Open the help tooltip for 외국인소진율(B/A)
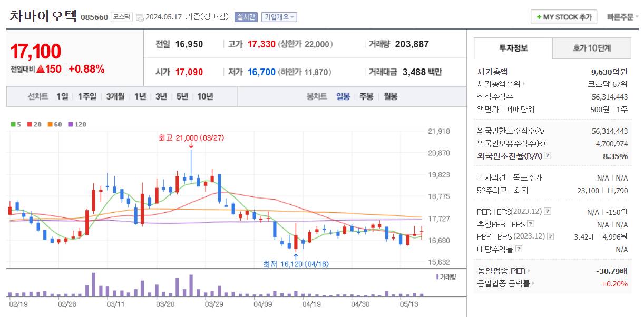The height and width of the screenshot is (317, 644). click(548, 156)
